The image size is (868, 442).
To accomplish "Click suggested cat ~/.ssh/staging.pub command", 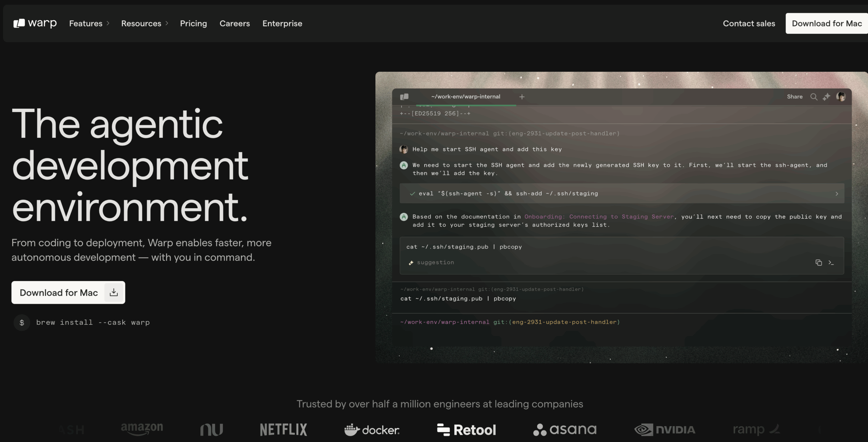I will 464,247.
